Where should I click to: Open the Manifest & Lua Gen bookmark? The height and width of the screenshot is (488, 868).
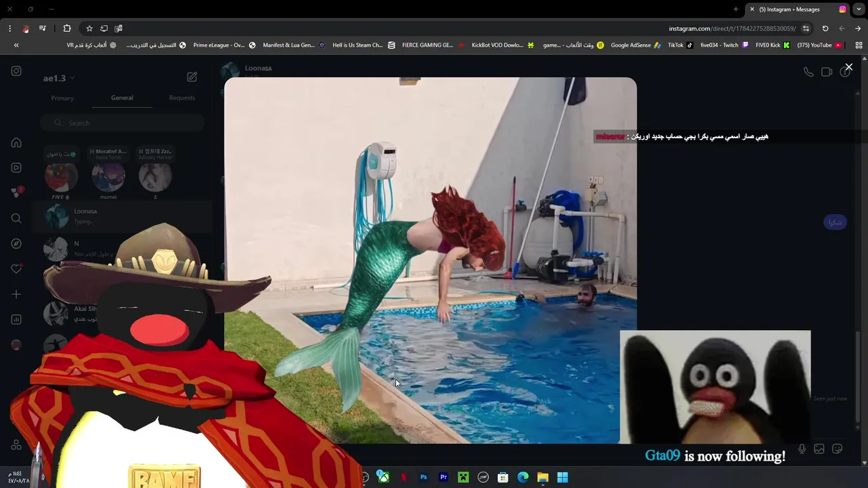click(294, 45)
